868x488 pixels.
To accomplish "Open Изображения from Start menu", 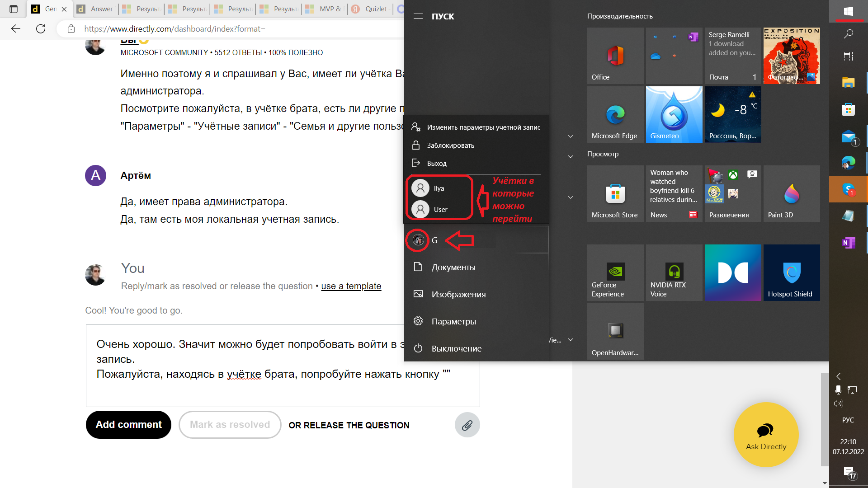I will point(476,294).
